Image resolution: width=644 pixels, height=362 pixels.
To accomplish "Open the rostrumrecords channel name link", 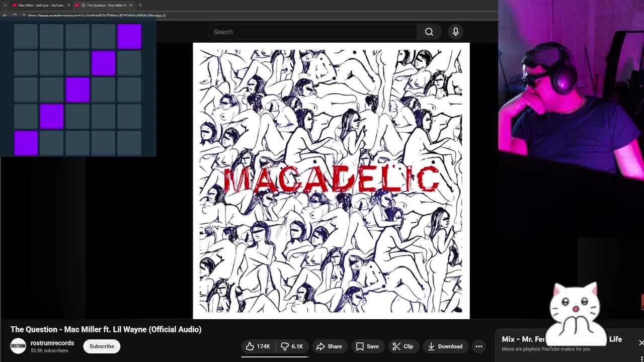I will tap(52, 343).
